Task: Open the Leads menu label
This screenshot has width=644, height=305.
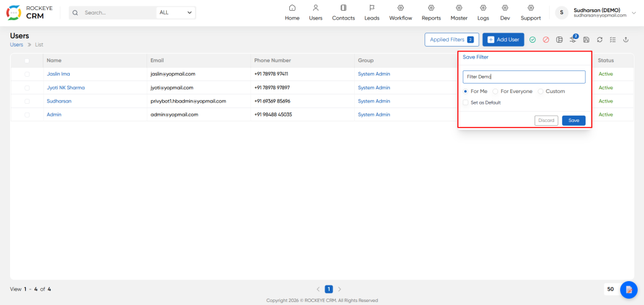Action: tap(372, 18)
